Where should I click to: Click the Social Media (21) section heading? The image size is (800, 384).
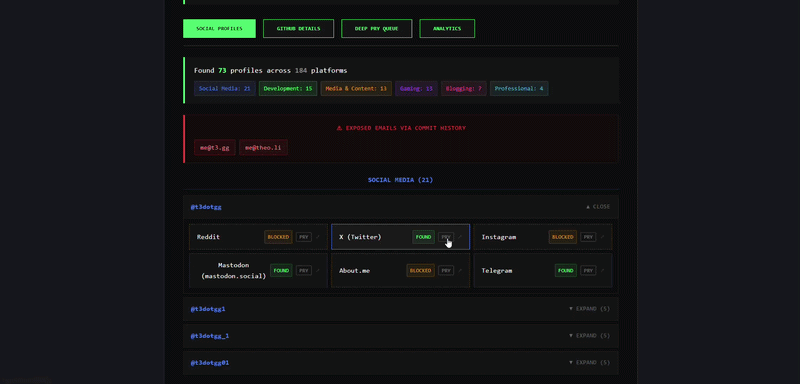(x=401, y=180)
